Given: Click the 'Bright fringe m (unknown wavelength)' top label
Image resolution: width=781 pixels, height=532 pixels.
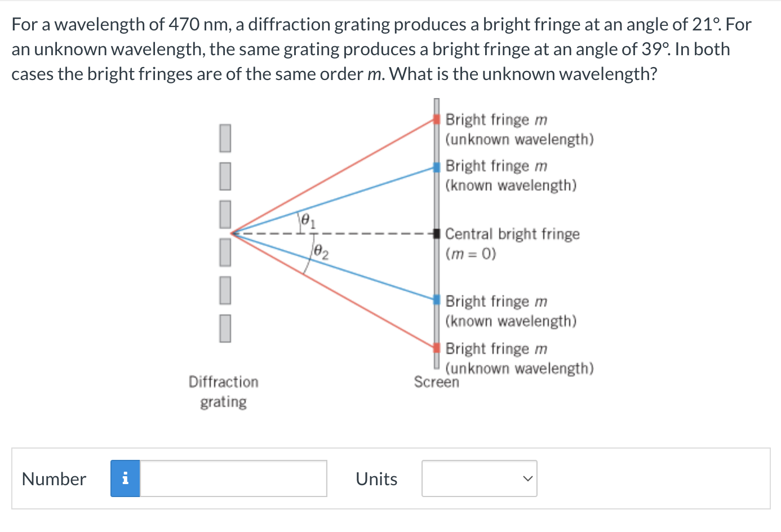Looking at the screenshot, I should 520,129.
